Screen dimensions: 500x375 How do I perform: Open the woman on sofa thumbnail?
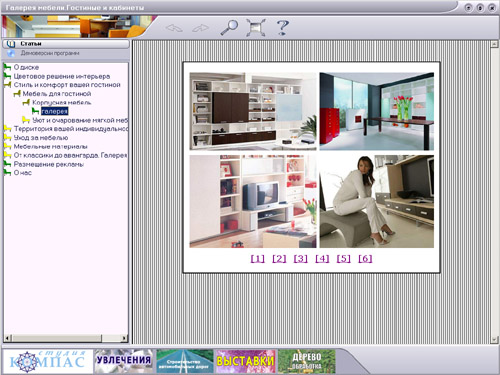click(377, 201)
